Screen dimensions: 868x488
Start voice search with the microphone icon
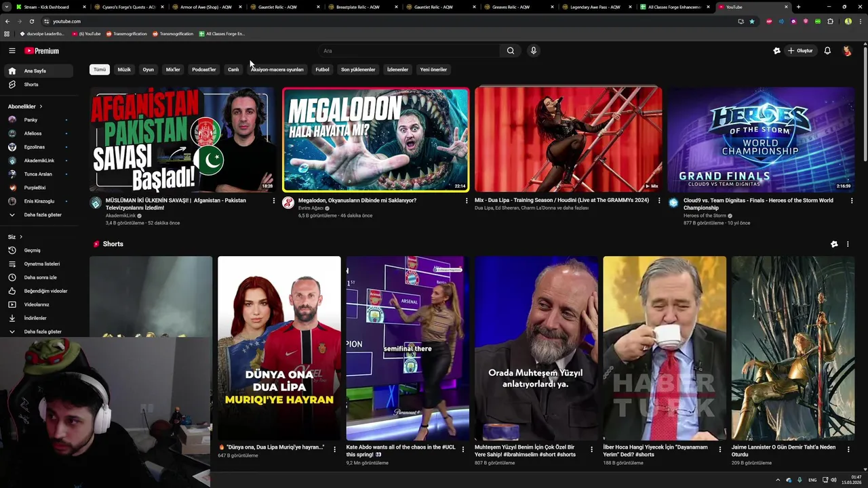point(534,51)
